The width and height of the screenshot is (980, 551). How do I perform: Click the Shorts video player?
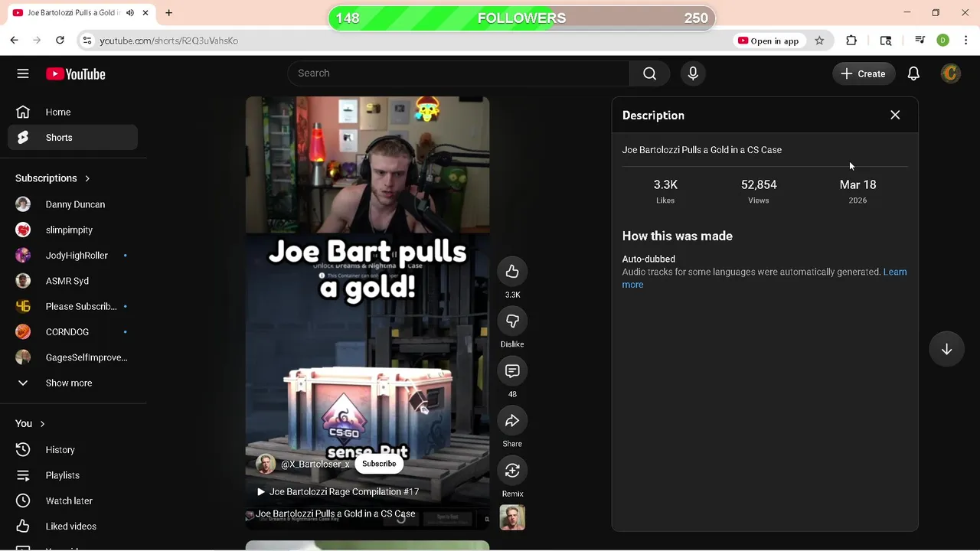(367, 313)
